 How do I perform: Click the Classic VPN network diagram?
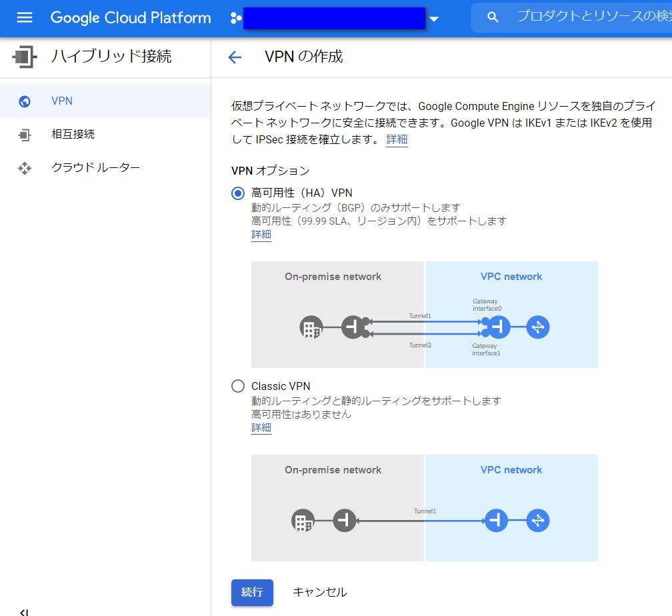click(424, 508)
